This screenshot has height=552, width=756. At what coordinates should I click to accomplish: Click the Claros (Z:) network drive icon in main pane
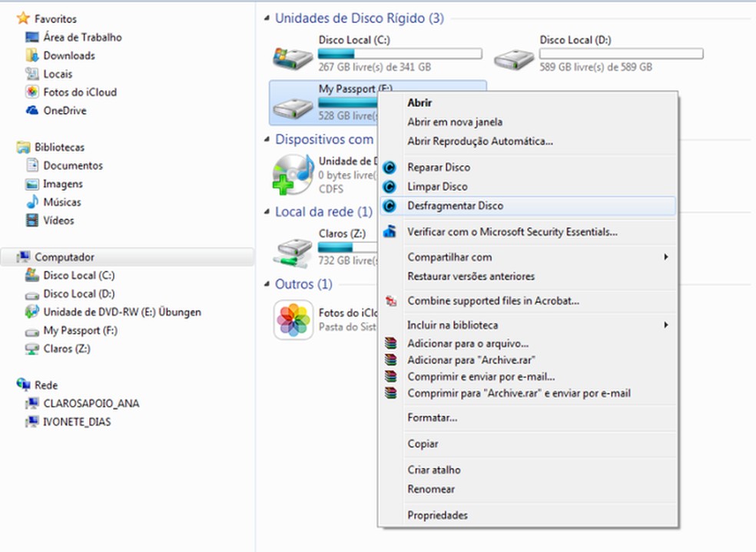[x=293, y=253]
